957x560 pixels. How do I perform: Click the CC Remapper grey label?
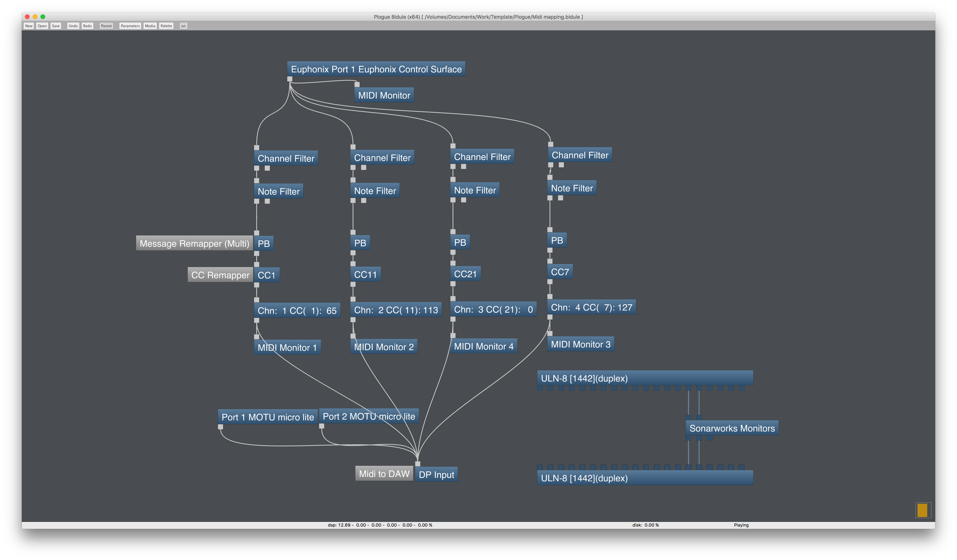tap(220, 275)
